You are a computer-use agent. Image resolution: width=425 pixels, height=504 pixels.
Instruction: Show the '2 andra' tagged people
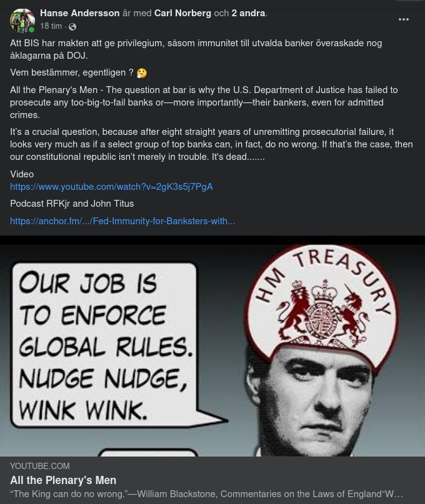(x=248, y=13)
